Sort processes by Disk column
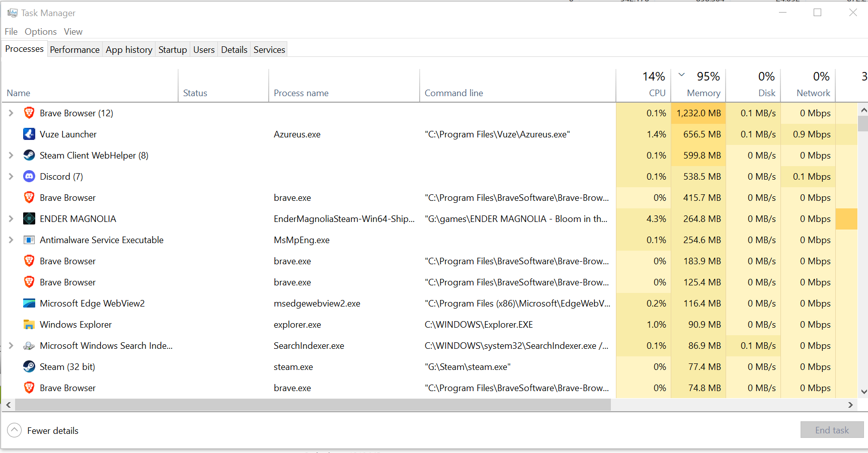Viewport: 868px width, 453px height. (x=753, y=86)
